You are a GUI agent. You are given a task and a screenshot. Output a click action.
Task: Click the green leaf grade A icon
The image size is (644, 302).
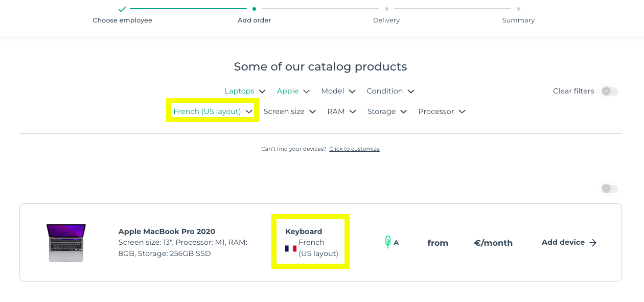(388, 242)
